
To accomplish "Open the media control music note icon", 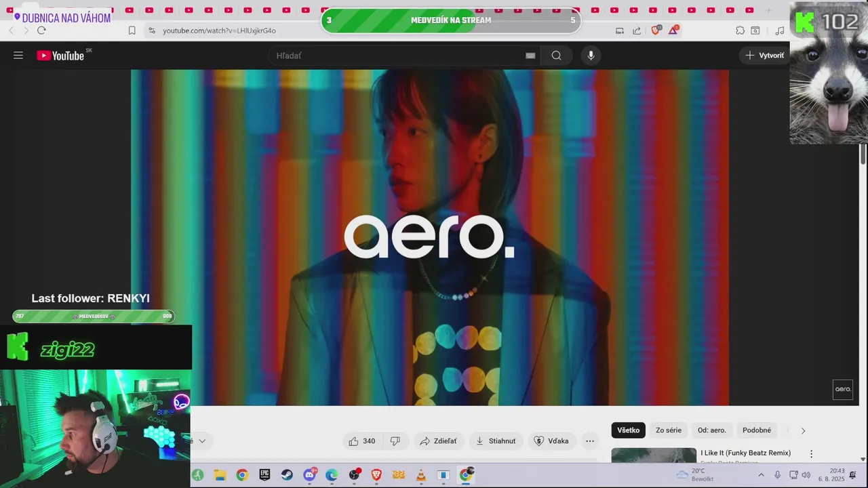I will [x=780, y=30].
